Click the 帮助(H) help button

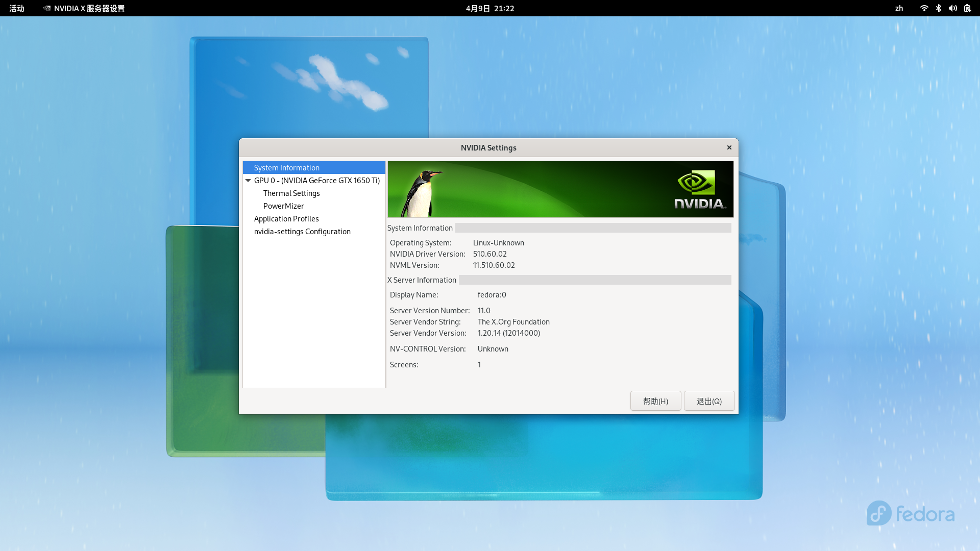tap(655, 401)
